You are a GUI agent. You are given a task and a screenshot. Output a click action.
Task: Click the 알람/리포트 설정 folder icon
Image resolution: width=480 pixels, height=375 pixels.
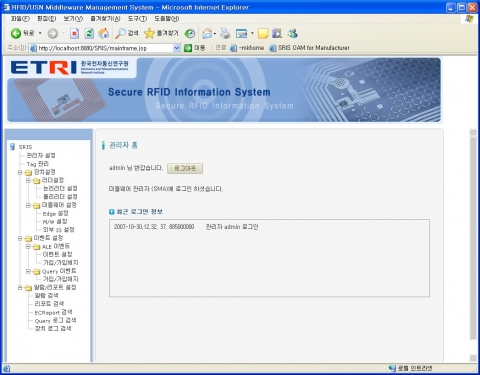(28, 288)
